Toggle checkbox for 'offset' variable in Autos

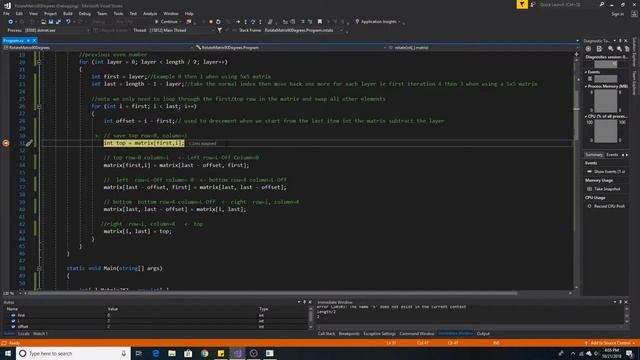pyautogui.click(x=13, y=327)
